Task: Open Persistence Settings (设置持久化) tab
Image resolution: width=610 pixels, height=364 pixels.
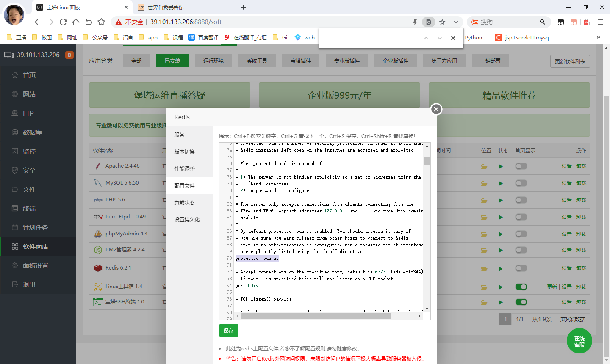Action: [187, 220]
